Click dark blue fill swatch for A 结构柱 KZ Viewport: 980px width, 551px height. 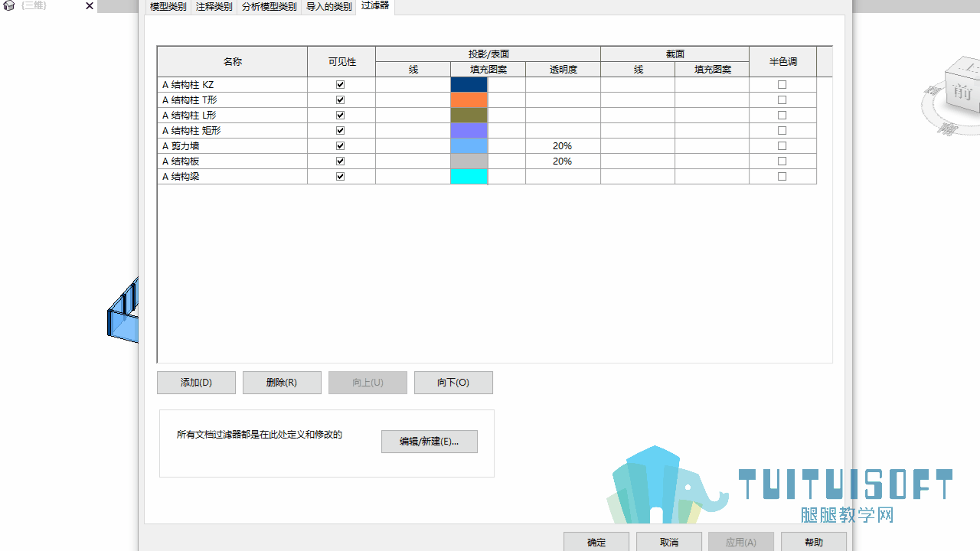[x=469, y=85]
